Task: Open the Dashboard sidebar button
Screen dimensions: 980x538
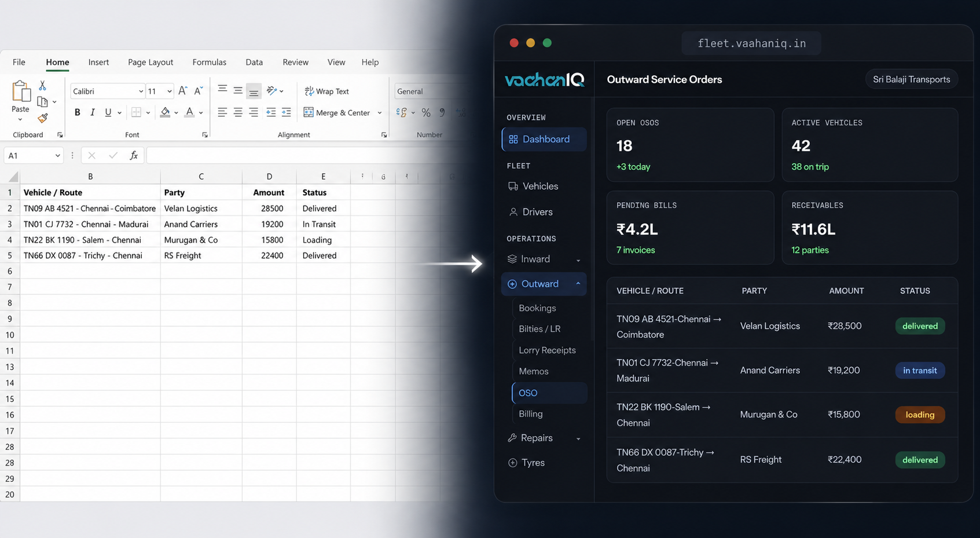Action: point(544,140)
